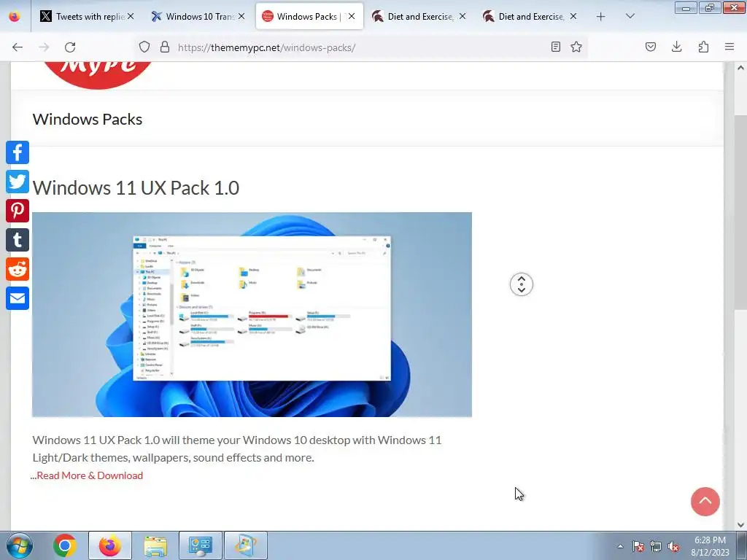This screenshot has height=560, width=747.
Task: Share page on Reddit
Action: pyautogui.click(x=18, y=269)
